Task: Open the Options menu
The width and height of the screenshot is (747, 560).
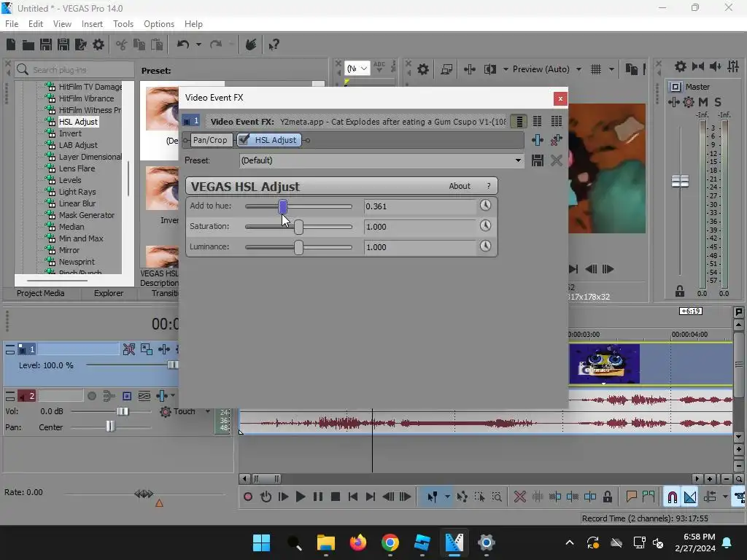Action: [x=158, y=24]
